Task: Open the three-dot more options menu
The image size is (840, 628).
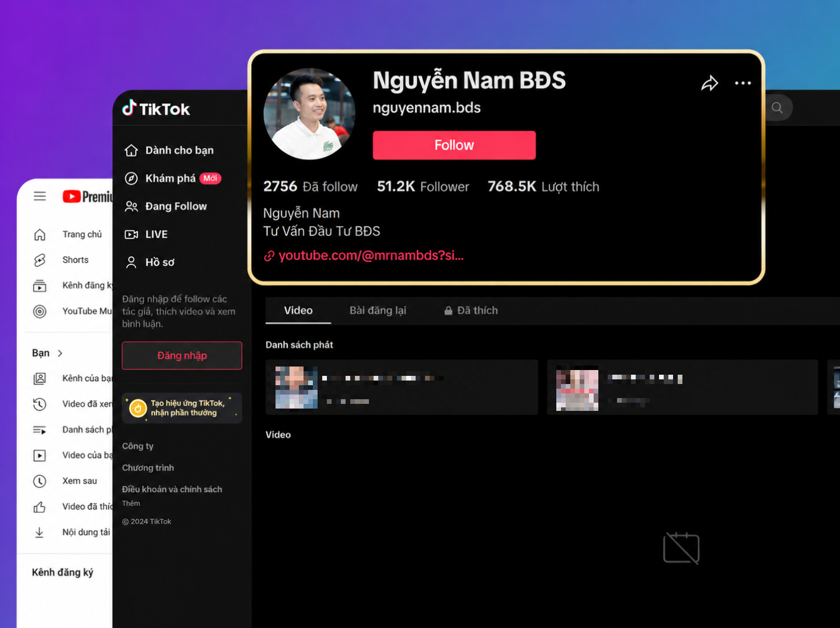Action: (743, 83)
